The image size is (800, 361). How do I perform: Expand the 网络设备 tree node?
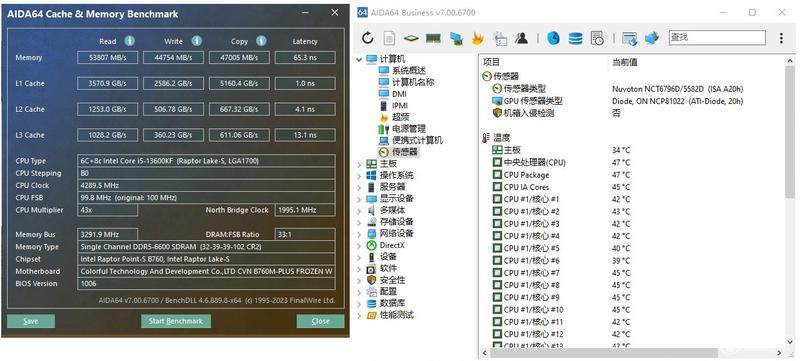359,234
